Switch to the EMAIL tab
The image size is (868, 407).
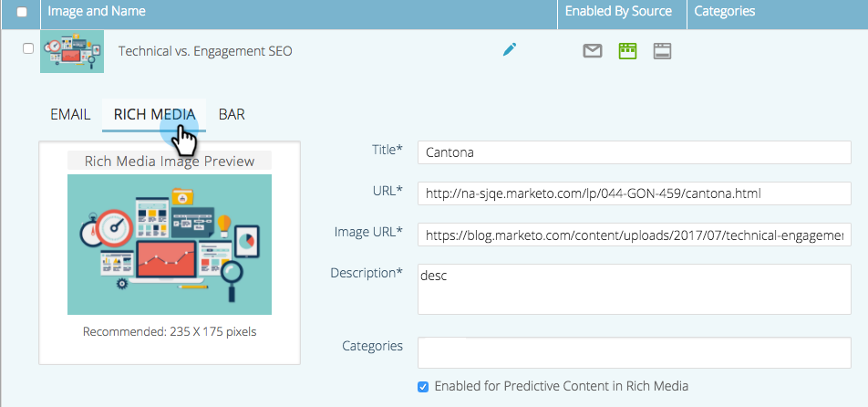coord(70,114)
